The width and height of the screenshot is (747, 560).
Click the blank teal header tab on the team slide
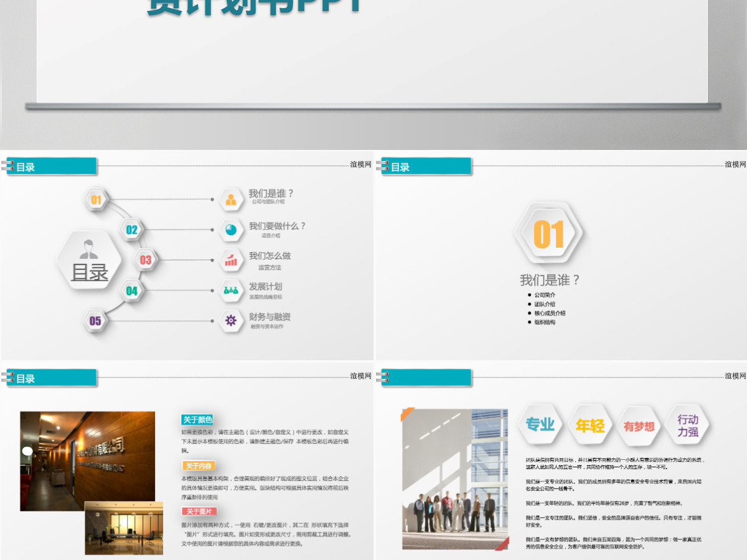(x=426, y=378)
